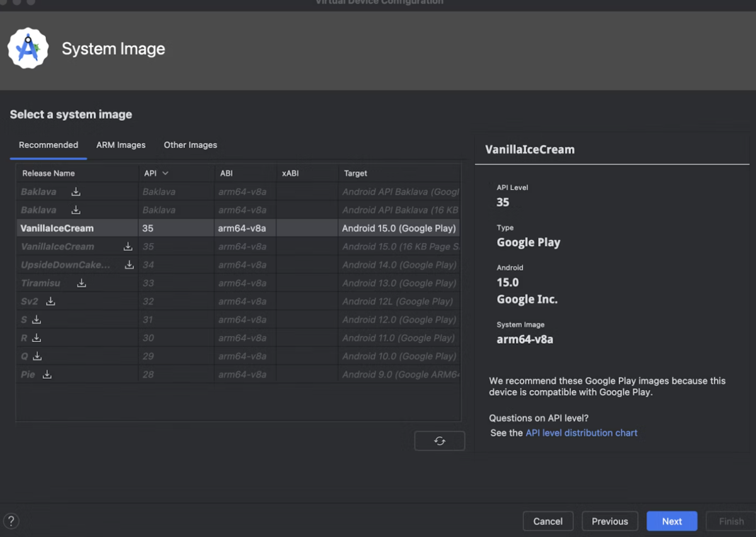This screenshot has width=756, height=537.
Task: Click the UpsideDownCake release name
Action: 66,264
